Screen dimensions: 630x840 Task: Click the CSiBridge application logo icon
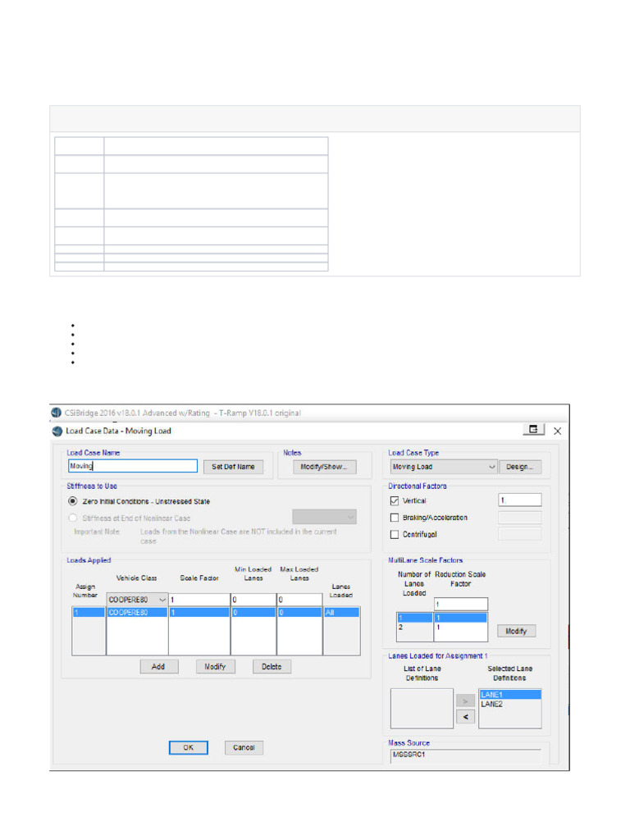pos(57,413)
